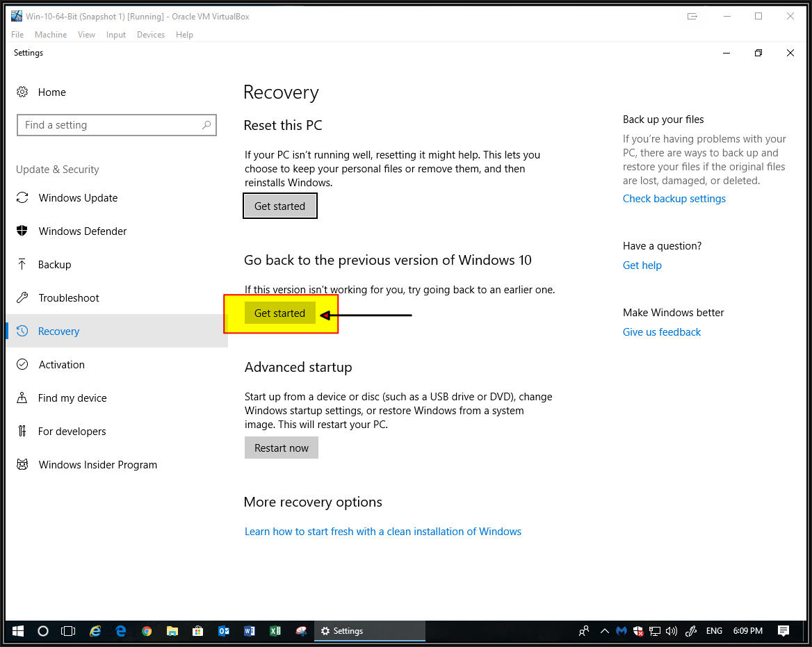This screenshot has height=647, width=812.
Task: Click the Malwarebytes tray icon
Action: point(622,631)
